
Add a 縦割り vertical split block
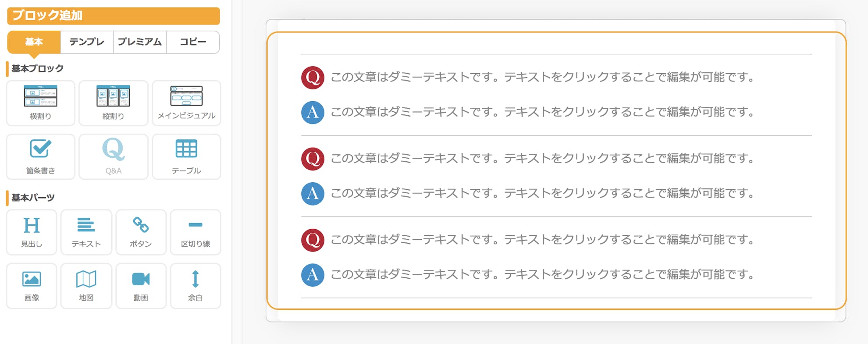[114, 103]
